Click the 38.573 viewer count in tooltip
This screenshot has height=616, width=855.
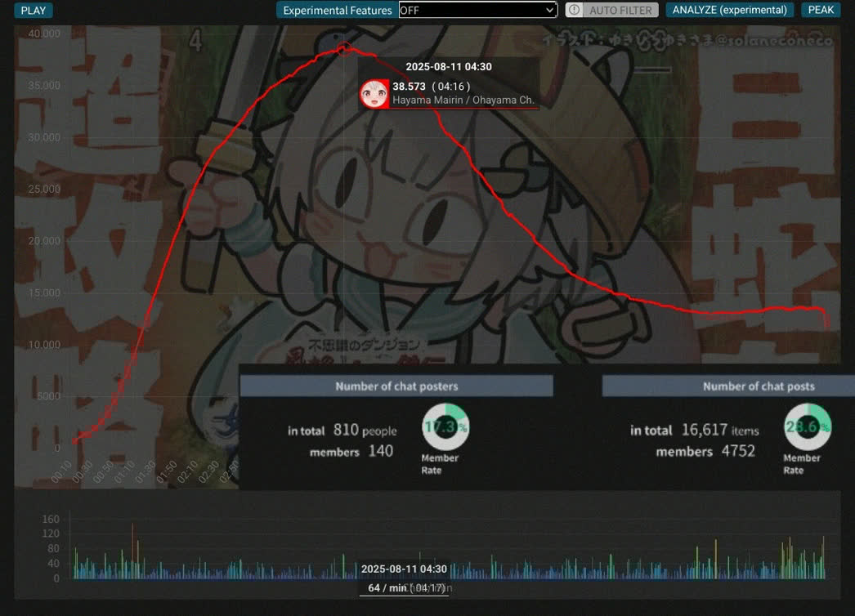(x=409, y=86)
